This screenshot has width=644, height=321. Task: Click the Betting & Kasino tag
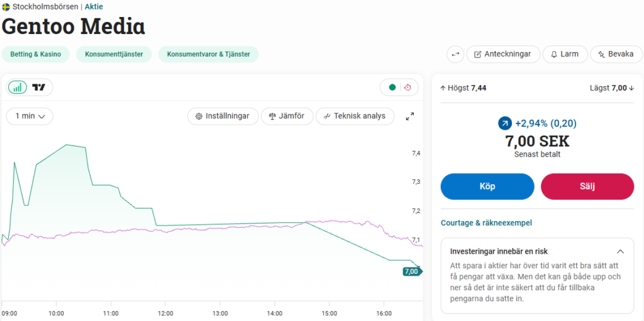tap(35, 54)
